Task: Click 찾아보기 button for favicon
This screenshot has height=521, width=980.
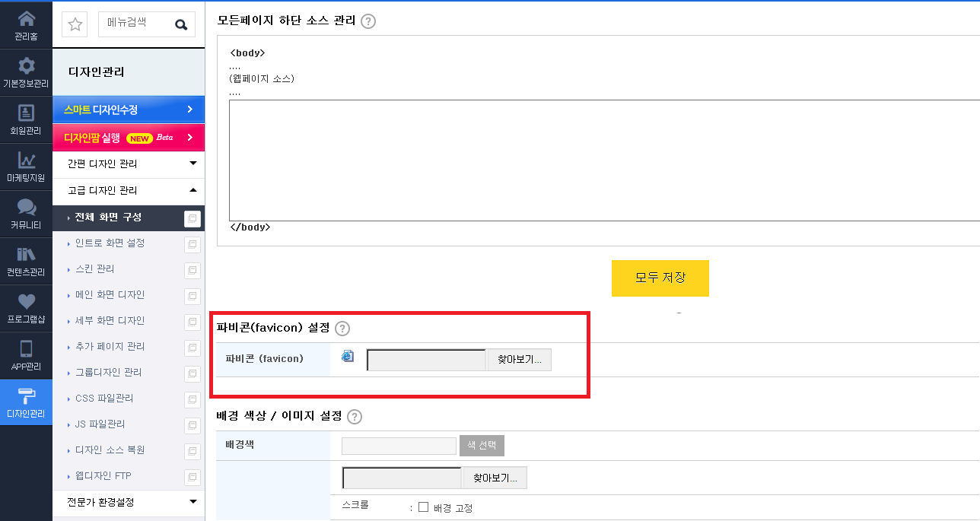Action: point(519,360)
